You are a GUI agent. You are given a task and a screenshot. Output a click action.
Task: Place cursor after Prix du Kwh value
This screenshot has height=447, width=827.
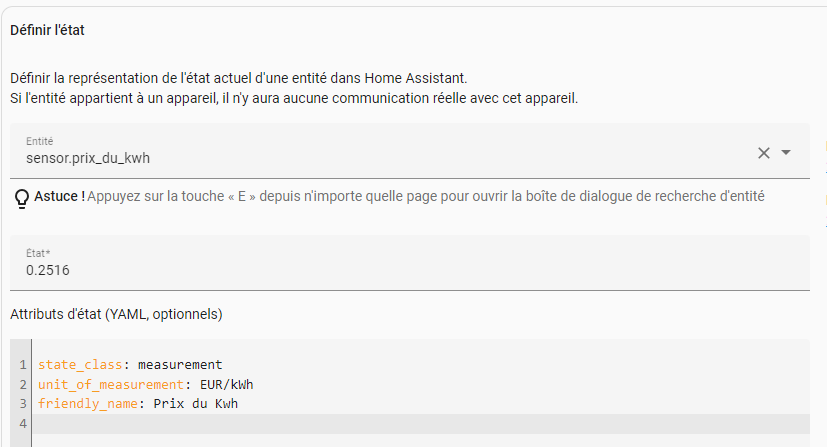point(238,404)
